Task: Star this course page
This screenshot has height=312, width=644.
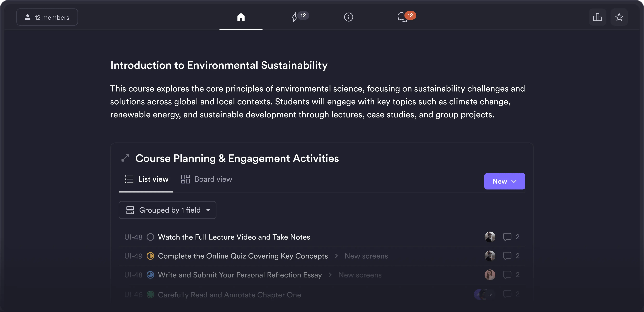Action: pos(619,17)
